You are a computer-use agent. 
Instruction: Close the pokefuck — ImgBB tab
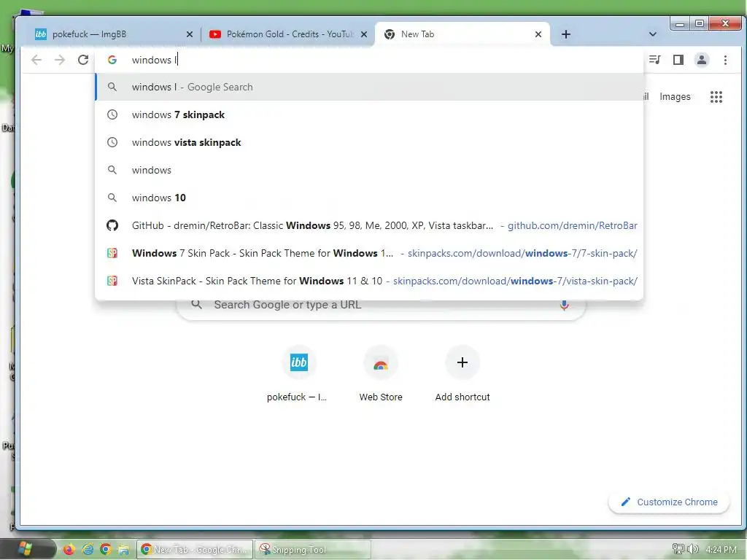click(x=189, y=34)
